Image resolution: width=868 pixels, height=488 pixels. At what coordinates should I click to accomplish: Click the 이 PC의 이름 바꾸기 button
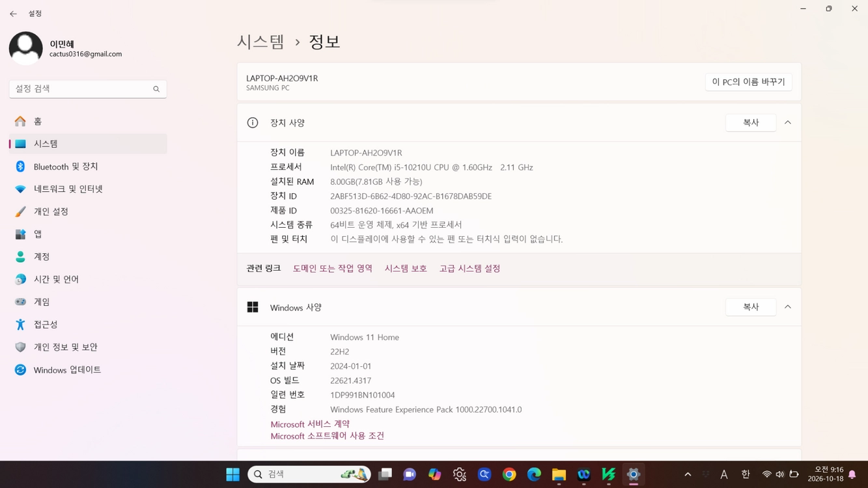coord(748,82)
